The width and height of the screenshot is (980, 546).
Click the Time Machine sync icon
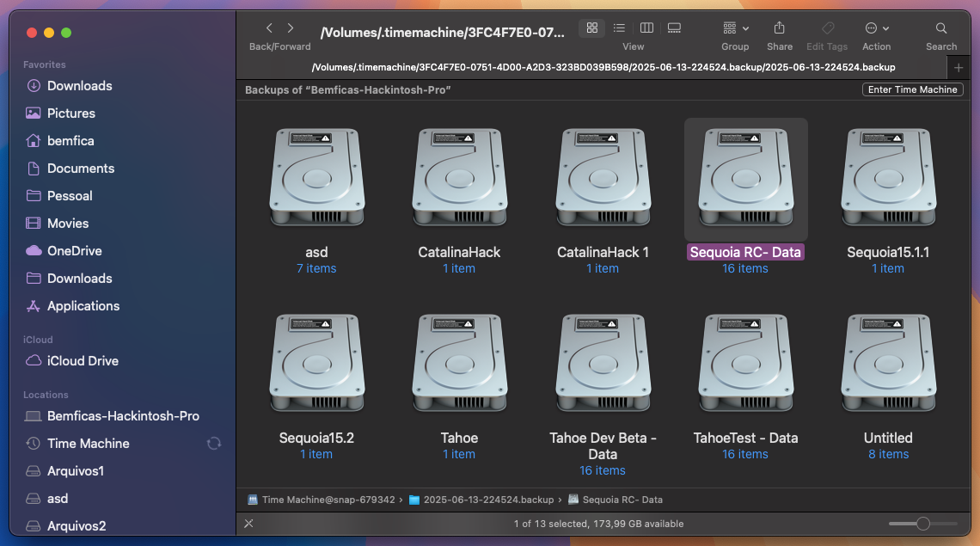(214, 444)
